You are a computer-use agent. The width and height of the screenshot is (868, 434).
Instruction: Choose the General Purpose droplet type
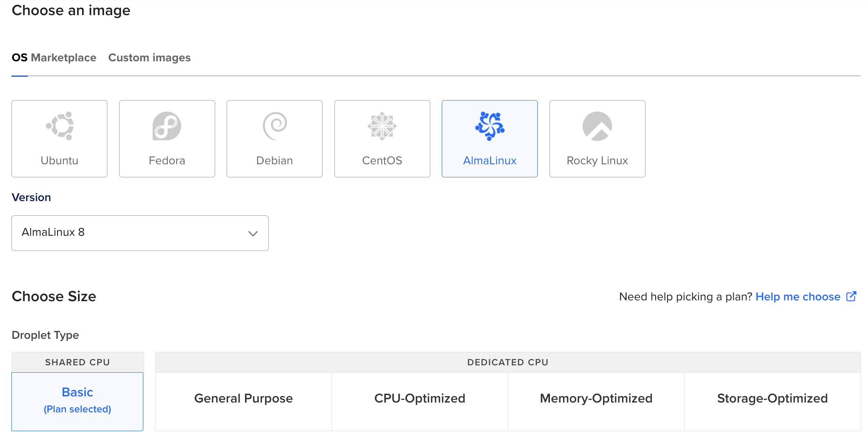click(244, 398)
